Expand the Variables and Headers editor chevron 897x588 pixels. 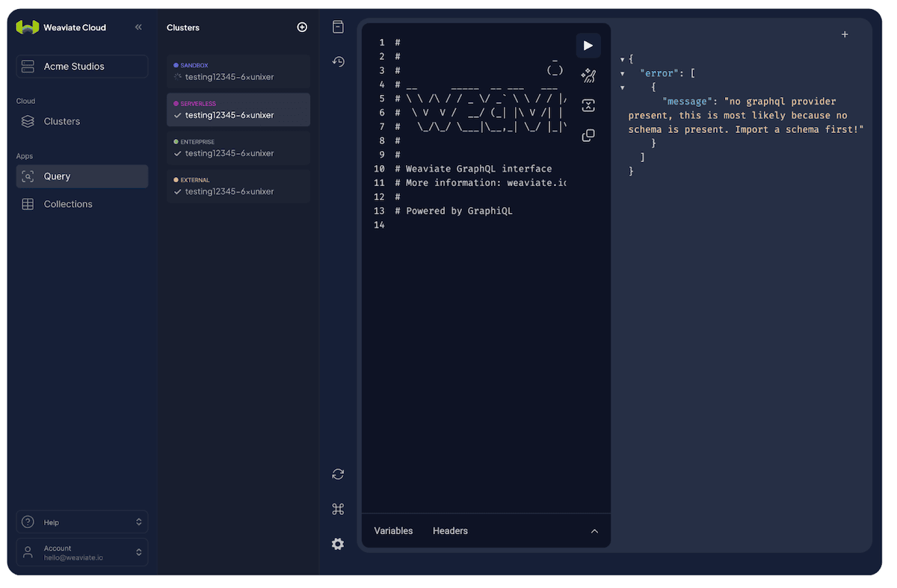pos(594,531)
